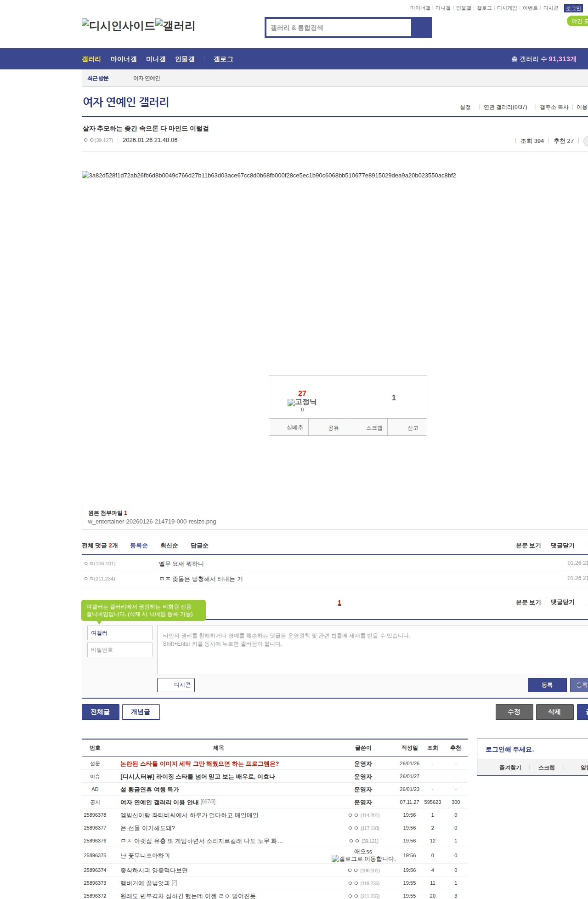
Task: Focus the 비밀번호 password field
Action: click(x=120, y=650)
